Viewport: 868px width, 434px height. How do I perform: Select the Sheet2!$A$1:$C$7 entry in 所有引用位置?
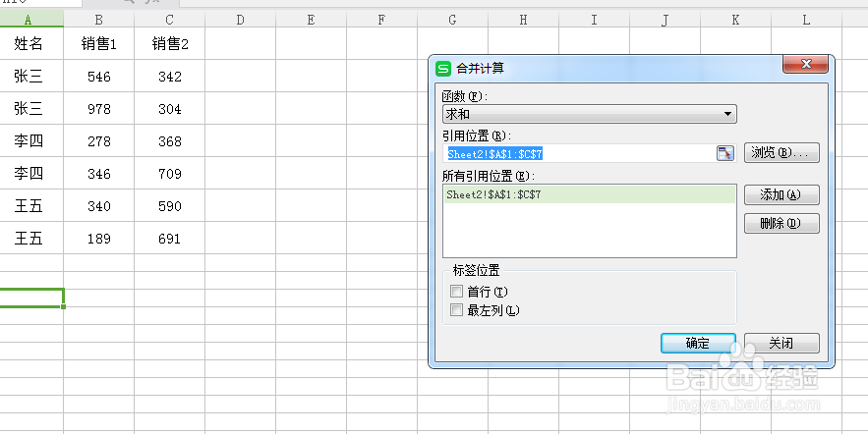point(589,194)
